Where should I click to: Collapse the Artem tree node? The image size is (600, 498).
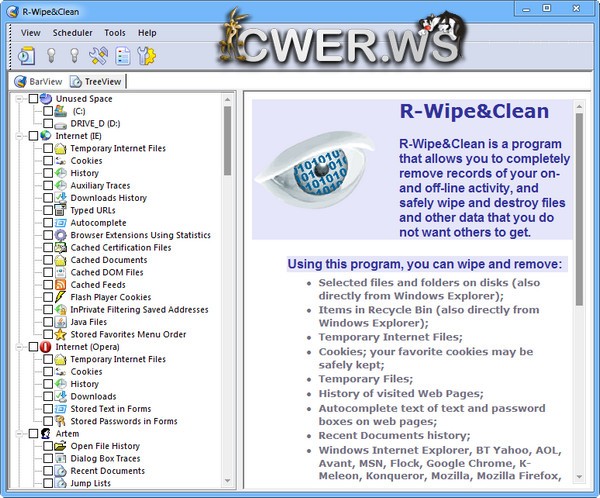tap(19, 434)
